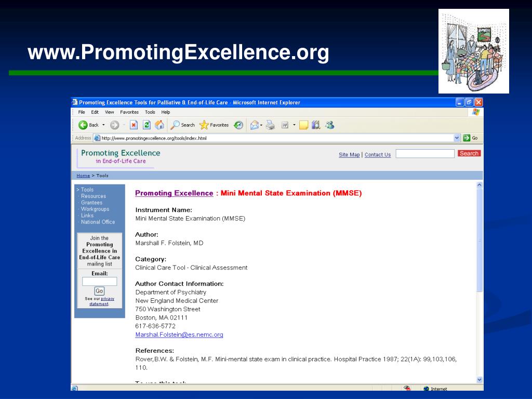Select Resources in the sidebar navigation
532x399 pixels.
click(x=94, y=196)
